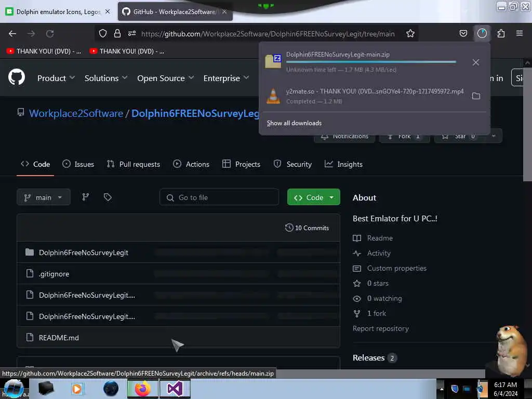Open Firefox from the taskbar

(x=143, y=389)
